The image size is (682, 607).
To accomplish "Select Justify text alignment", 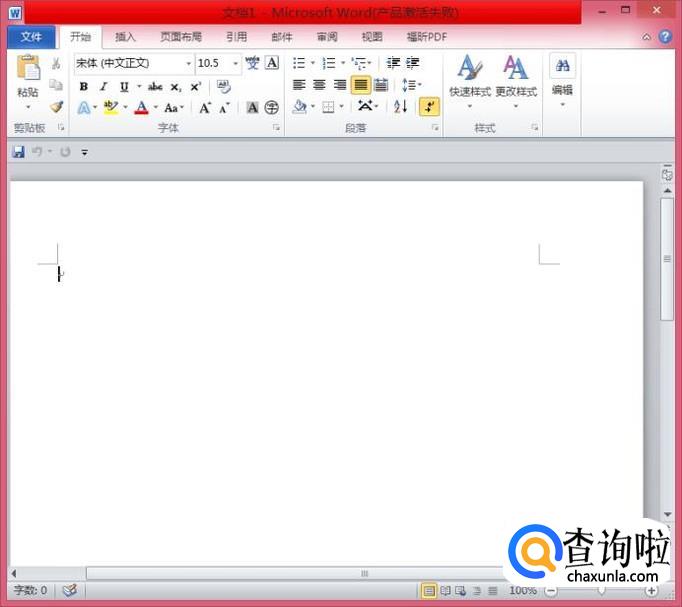I will click(x=361, y=85).
